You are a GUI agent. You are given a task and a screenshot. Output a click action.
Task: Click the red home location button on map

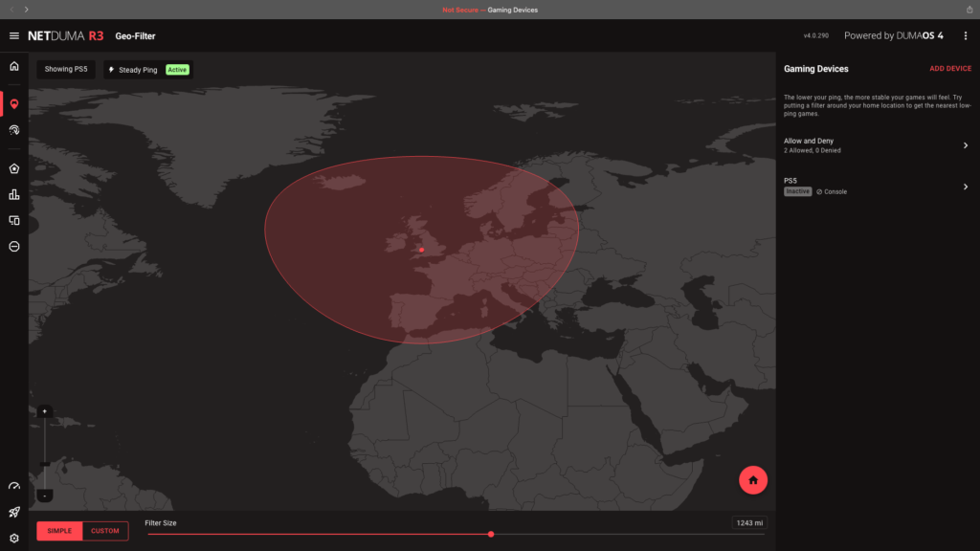coord(752,480)
